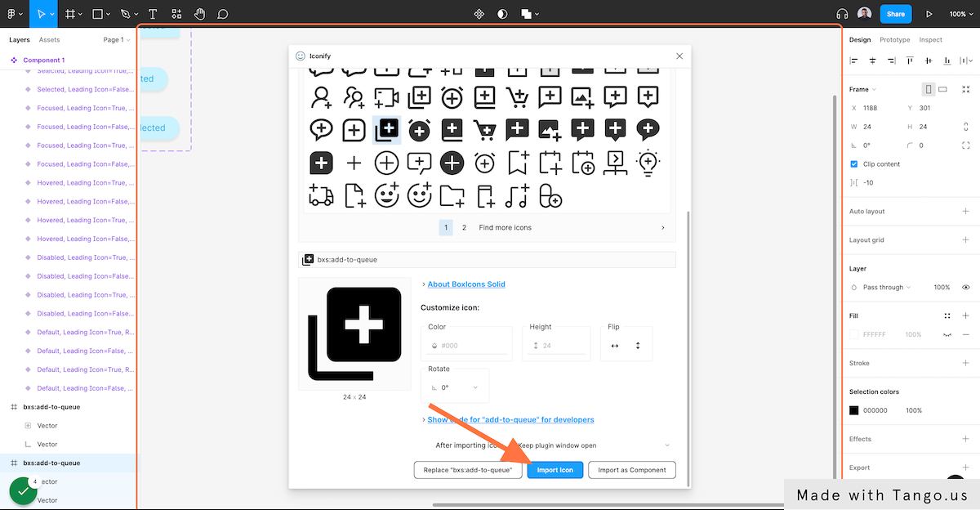This screenshot has width=980, height=510.
Task: Switch to the Assets tab
Action: tap(49, 40)
